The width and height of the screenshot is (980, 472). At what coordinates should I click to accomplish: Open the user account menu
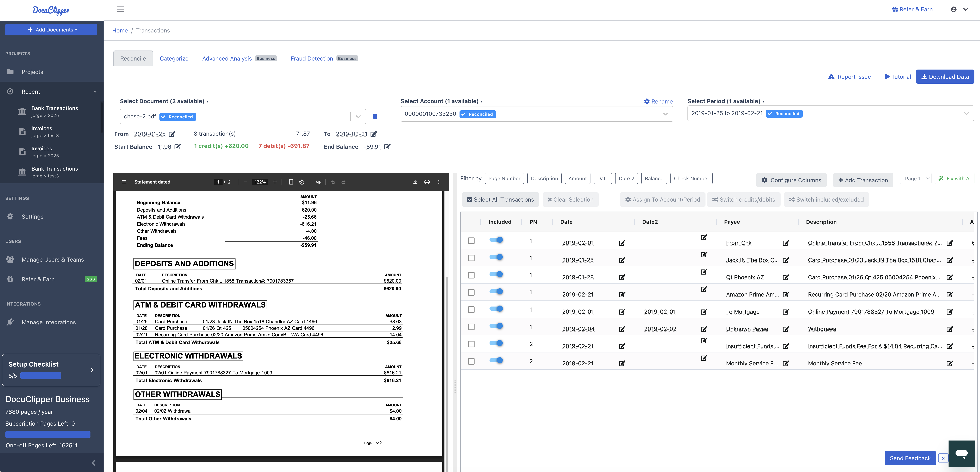point(959,9)
